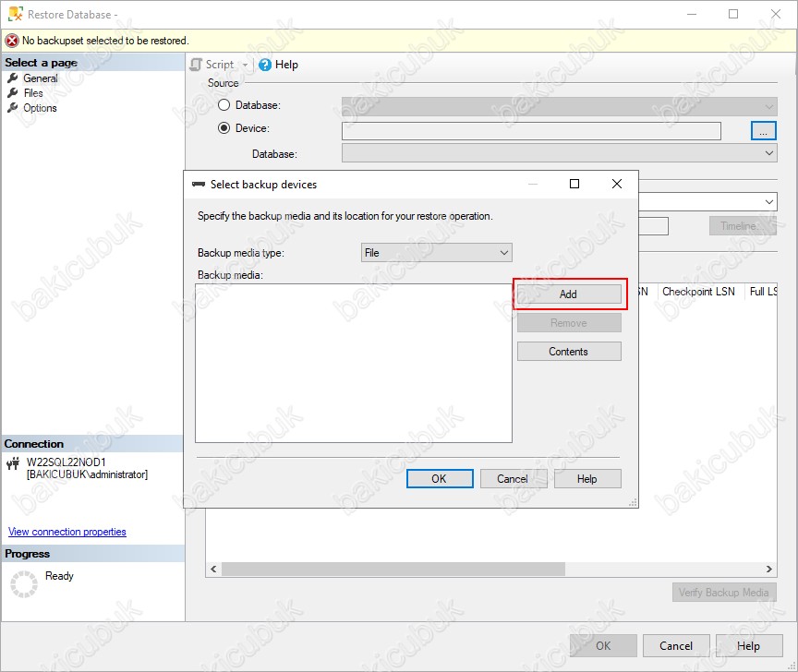Click the Help question mark icon

265,66
